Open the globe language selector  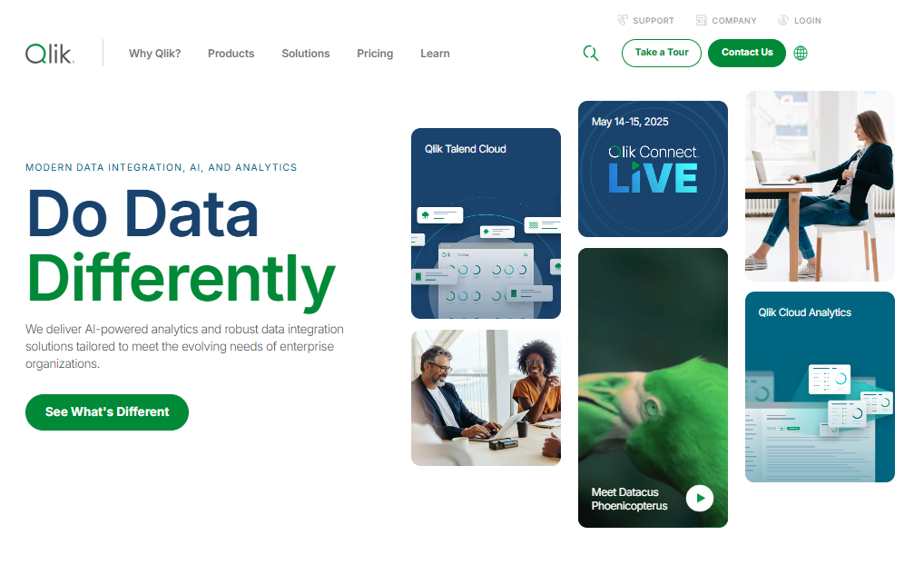[x=801, y=53]
